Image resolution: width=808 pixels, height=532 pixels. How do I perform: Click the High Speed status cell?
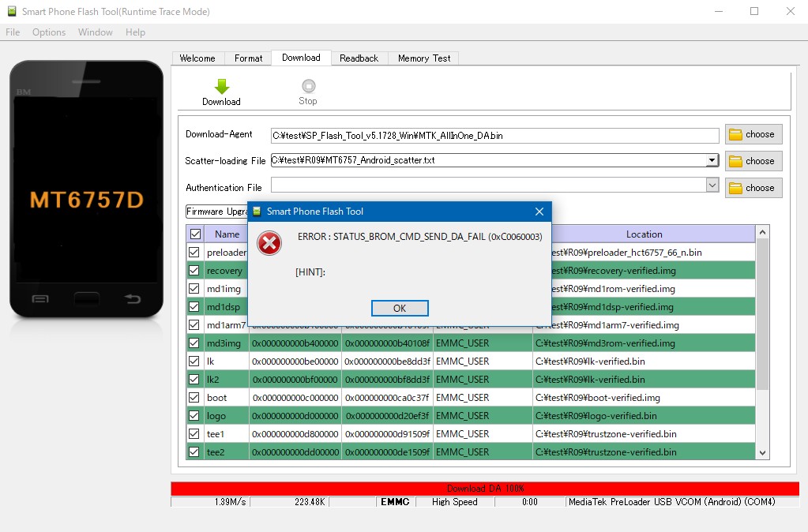(455, 502)
